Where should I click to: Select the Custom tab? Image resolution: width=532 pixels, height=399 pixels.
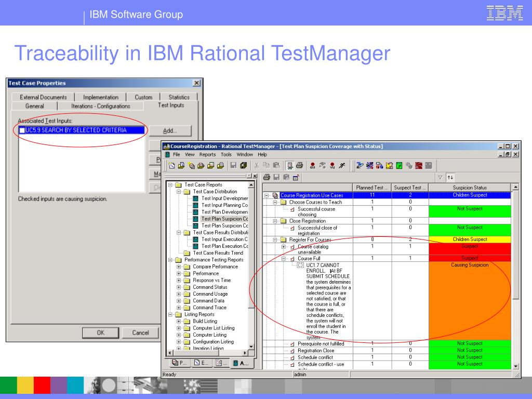[x=143, y=97]
